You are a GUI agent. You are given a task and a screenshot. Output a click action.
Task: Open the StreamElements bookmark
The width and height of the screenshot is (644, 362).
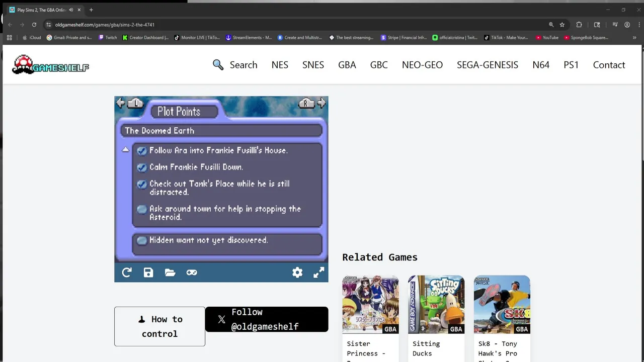click(x=249, y=38)
